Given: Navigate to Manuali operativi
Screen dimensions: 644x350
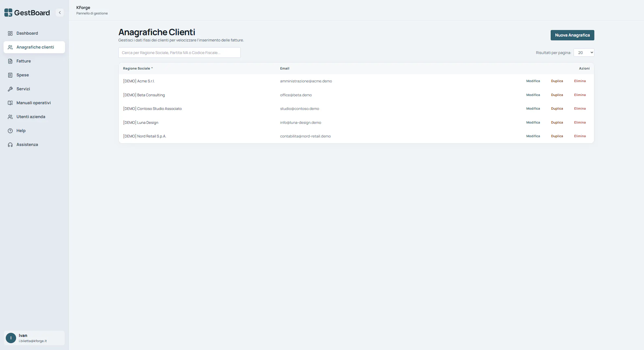Looking at the screenshot, I should pyautogui.click(x=34, y=103).
